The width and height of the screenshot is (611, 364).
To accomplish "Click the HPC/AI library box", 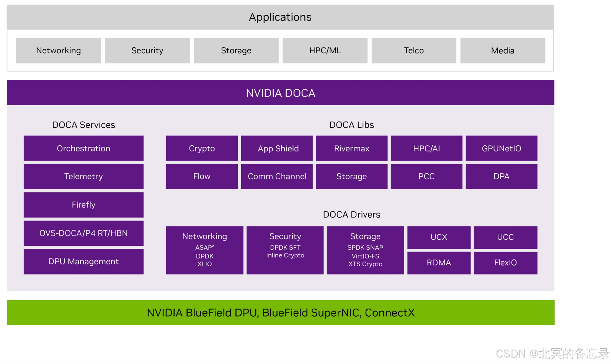I will click(426, 148).
